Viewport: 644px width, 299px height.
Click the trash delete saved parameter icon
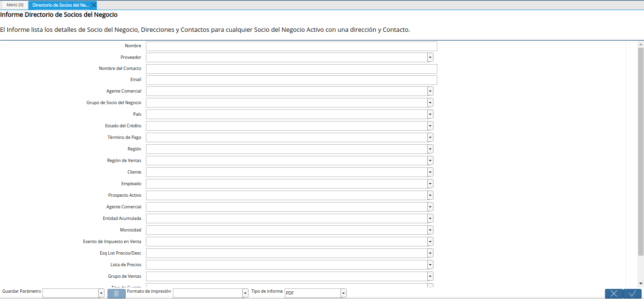click(116, 293)
